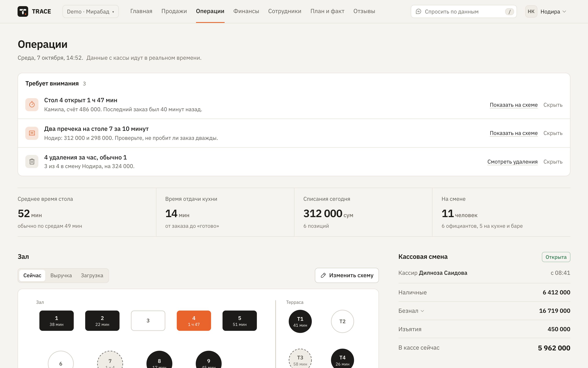Click the slash shortcut badge in search
The height and width of the screenshot is (368, 588).
coord(509,12)
